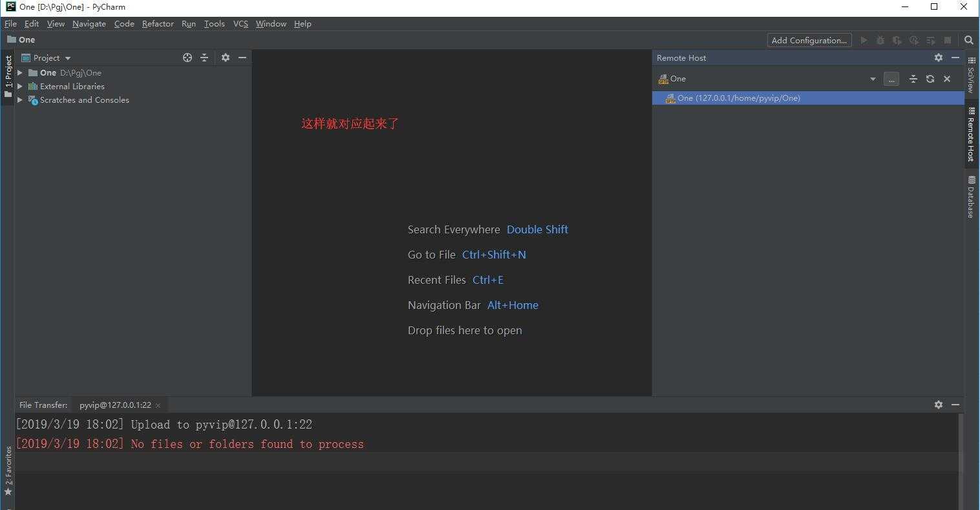Open the Tools menu
Screen dimensions: 980x510
coord(215,24)
